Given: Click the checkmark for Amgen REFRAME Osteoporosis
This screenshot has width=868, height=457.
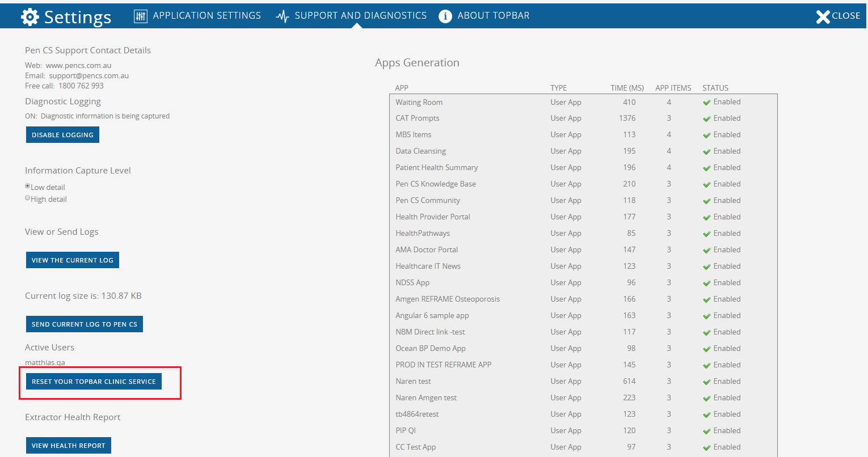Looking at the screenshot, I should pyautogui.click(x=707, y=300).
